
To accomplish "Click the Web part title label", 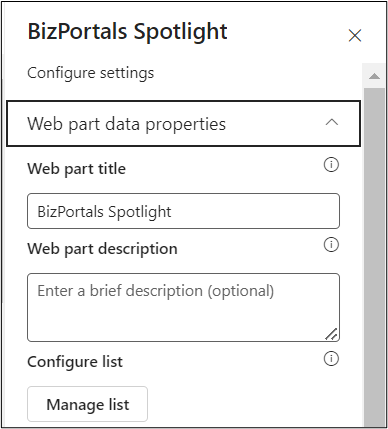I will coord(77,169).
